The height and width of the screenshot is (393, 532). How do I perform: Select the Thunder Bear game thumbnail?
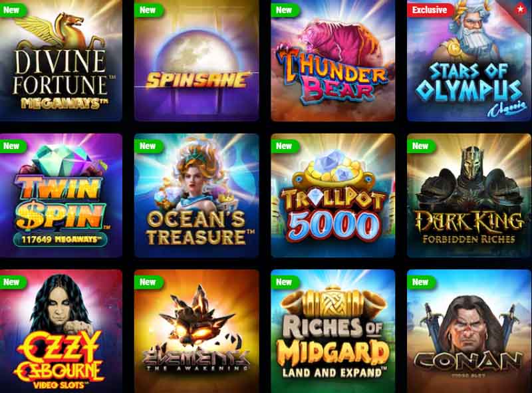(333, 61)
